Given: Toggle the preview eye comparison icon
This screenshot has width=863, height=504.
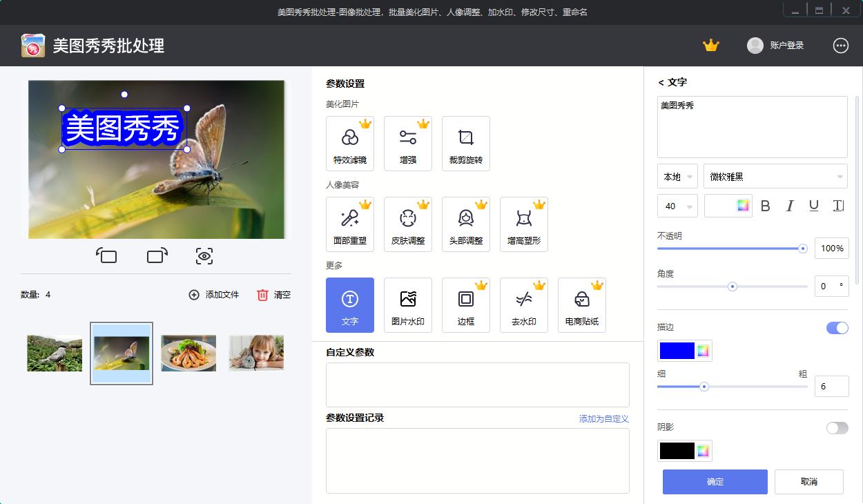Looking at the screenshot, I should coord(204,256).
